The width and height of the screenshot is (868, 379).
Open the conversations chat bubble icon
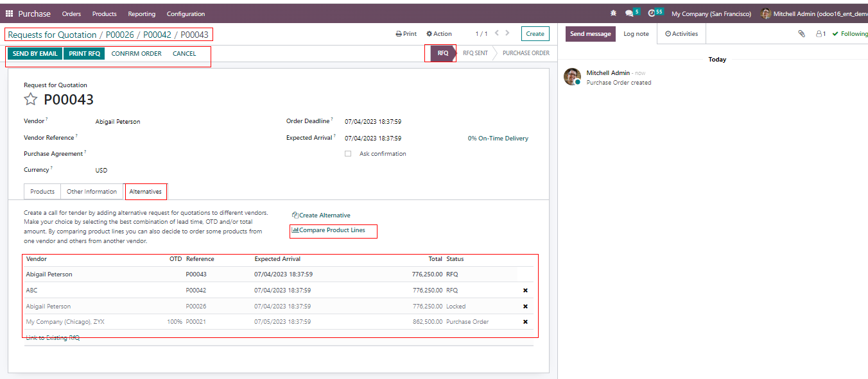point(630,13)
